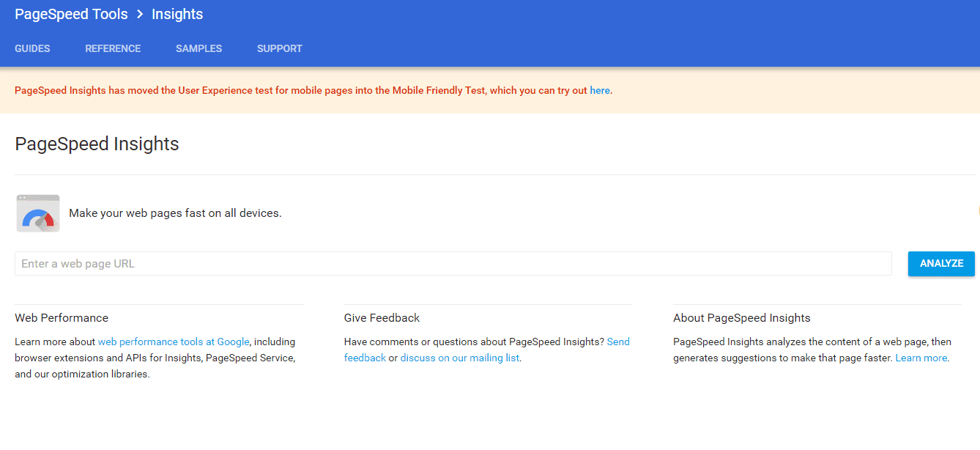Open the PageSpeed Tools breadcrumb link
This screenshot has height=450, width=980.
(x=71, y=14)
